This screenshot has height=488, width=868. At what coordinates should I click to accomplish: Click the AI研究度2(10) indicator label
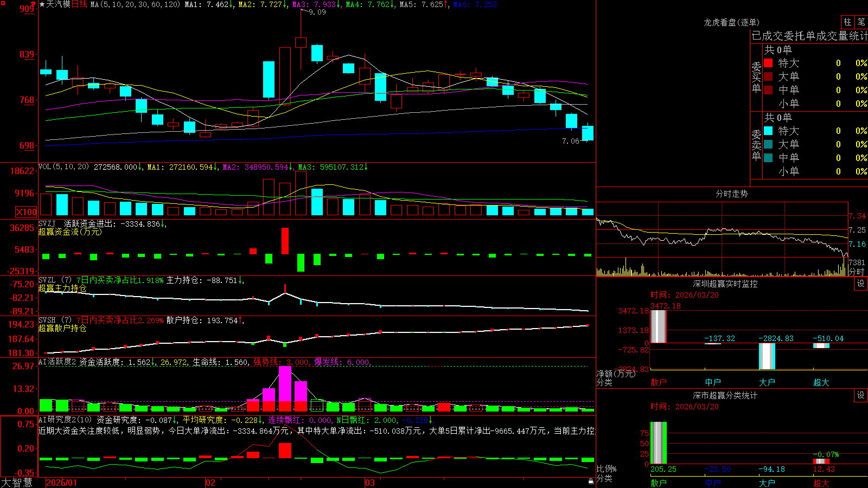(66, 420)
